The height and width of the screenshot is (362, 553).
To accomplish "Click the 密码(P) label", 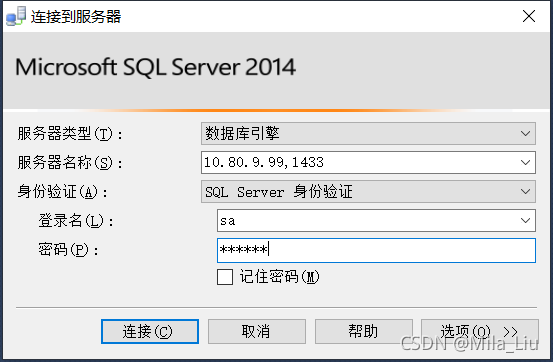I will tap(68, 250).
